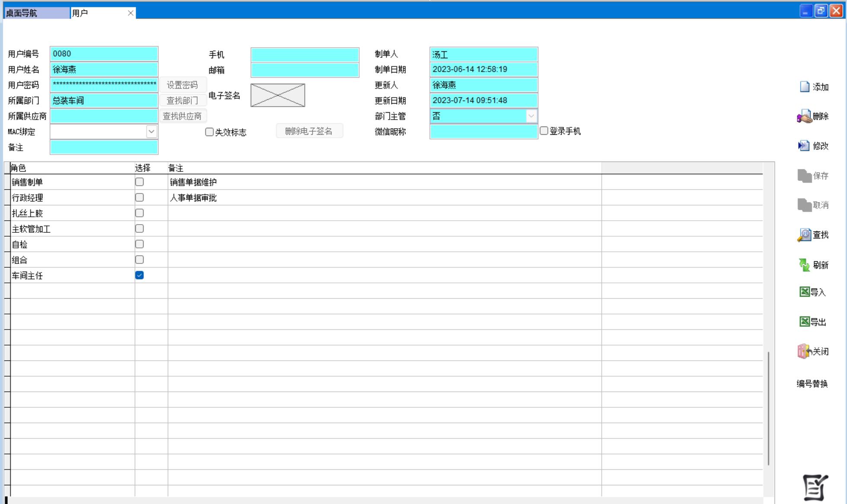The image size is (847, 504).
Task: Click the Excel Export (导出) icon
Action: pos(804,322)
